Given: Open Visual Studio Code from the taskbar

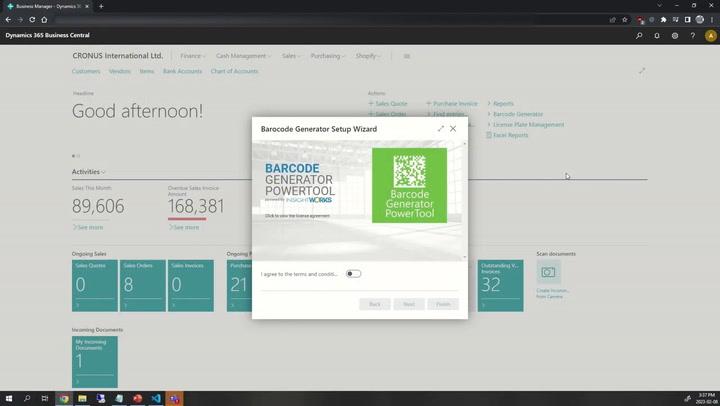Looking at the screenshot, I should pyautogui.click(x=156, y=399).
